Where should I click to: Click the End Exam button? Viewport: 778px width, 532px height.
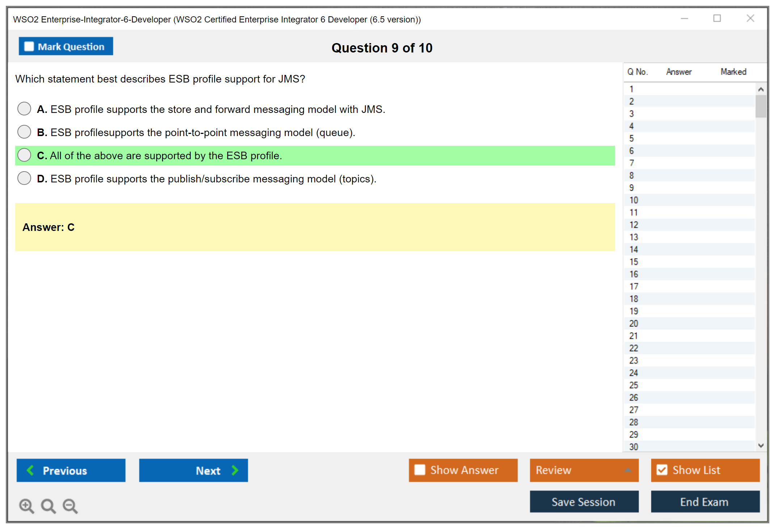(x=705, y=502)
